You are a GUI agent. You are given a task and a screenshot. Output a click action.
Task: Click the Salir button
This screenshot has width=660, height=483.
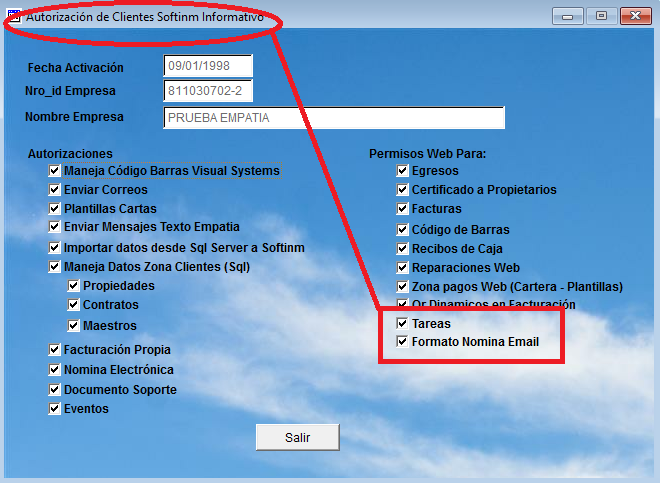tap(298, 438)
